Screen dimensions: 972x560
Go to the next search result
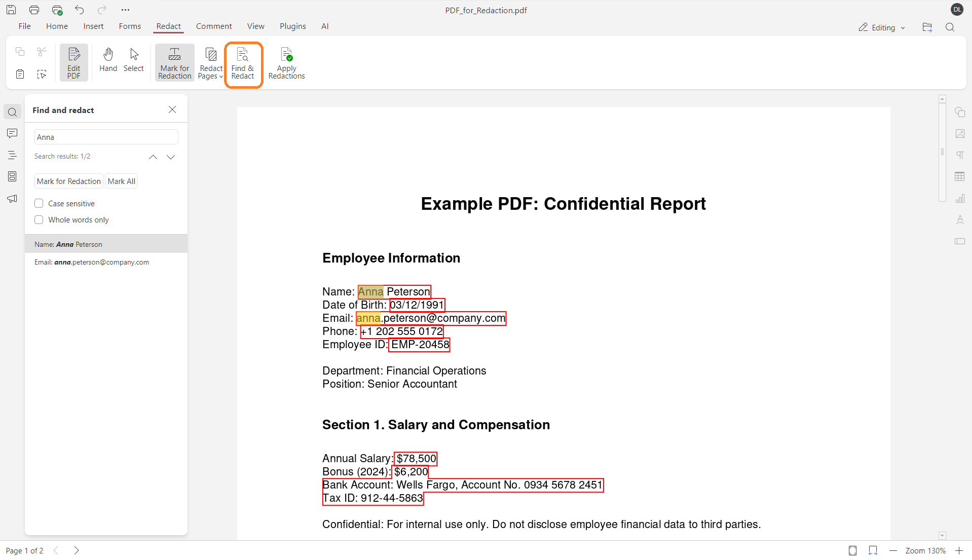coord(171,157)
